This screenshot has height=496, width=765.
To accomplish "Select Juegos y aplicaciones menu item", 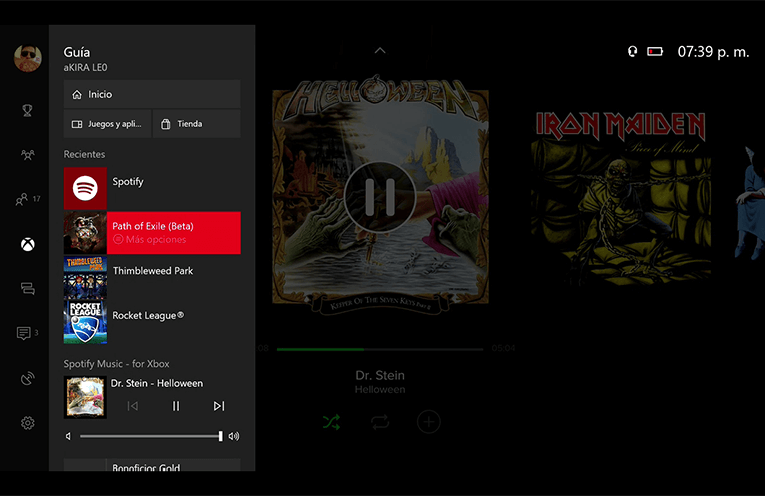I will pyautogui.click(x=107, y=124).
